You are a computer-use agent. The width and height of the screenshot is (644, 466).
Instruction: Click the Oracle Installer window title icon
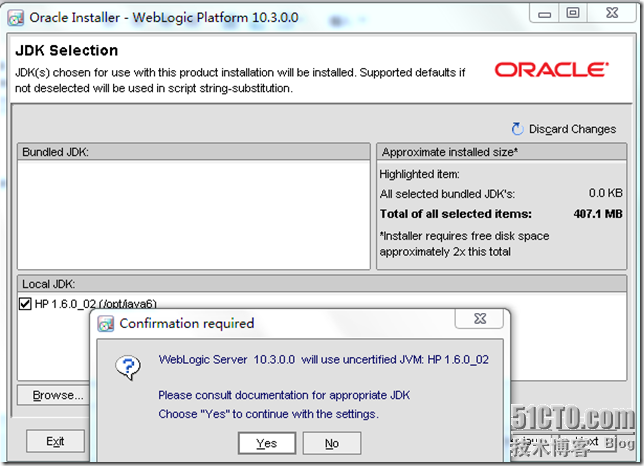tap(16, 18)
